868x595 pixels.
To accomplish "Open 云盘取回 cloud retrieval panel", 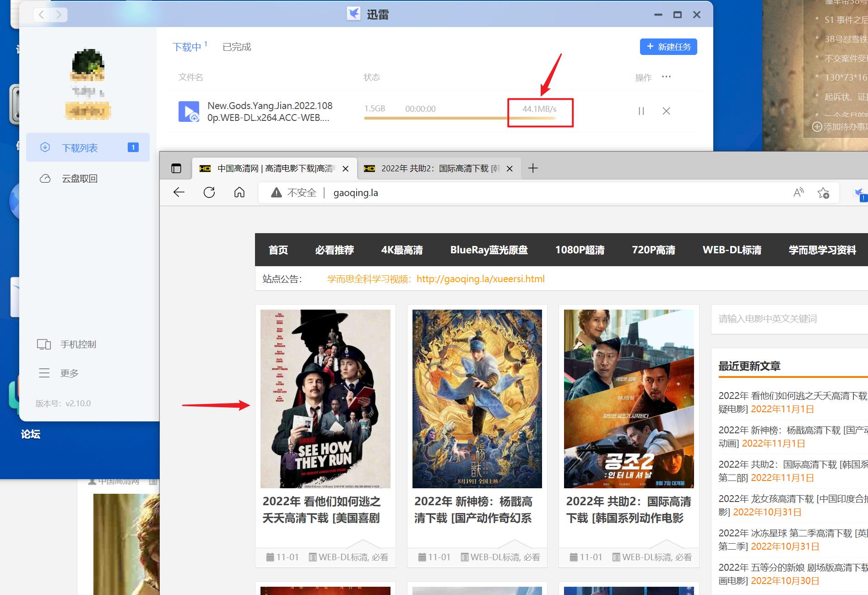I will pos(80,178).
